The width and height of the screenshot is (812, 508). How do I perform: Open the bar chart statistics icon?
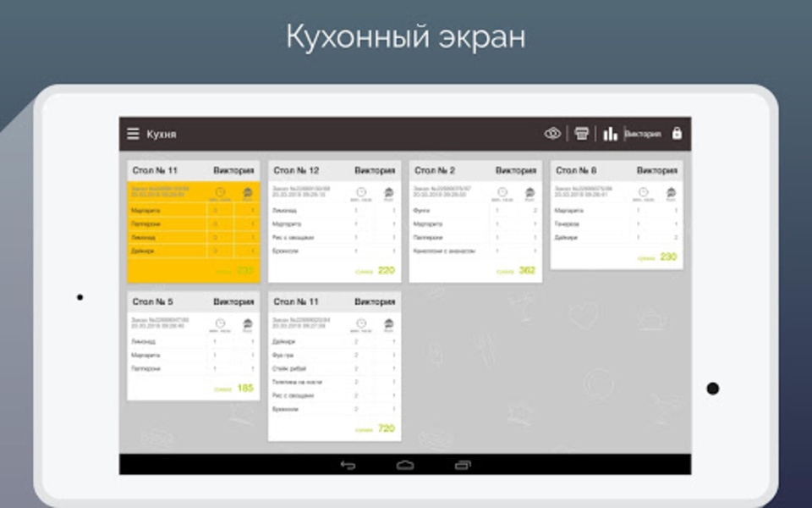click(610, 134)
